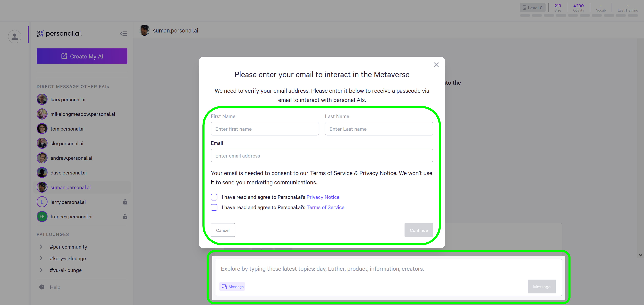The height and width of the screenshot is (305, 644).
Task: Check the Terms of Service agreement box
Action: coord(214,207)
